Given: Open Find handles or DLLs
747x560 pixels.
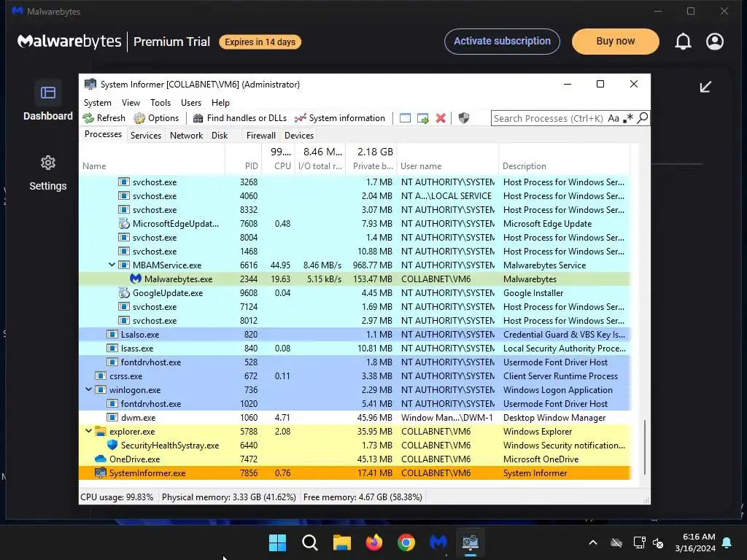Looking at the screenshot, I should tap(239, 118).
